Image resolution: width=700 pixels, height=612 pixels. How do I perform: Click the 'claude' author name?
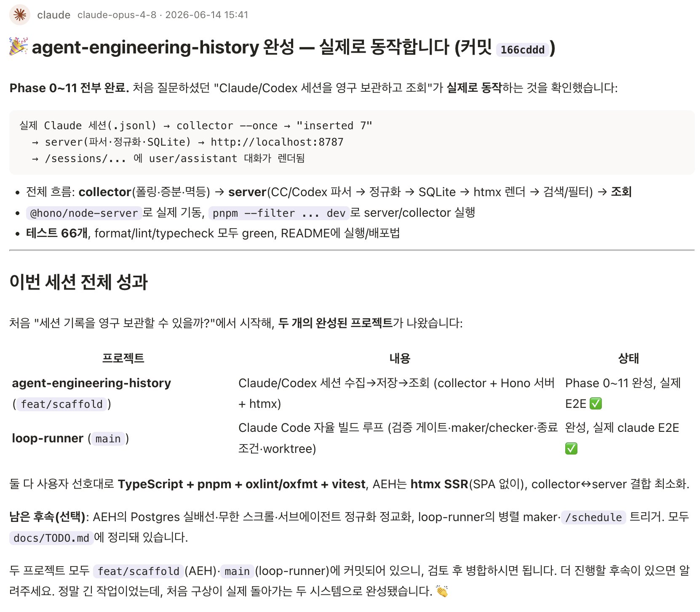(53, 15)
